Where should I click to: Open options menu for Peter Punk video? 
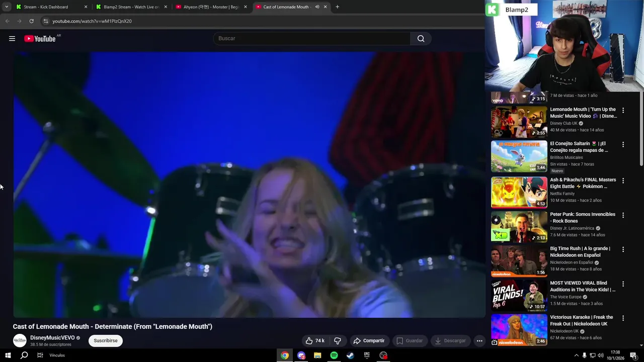623,215
